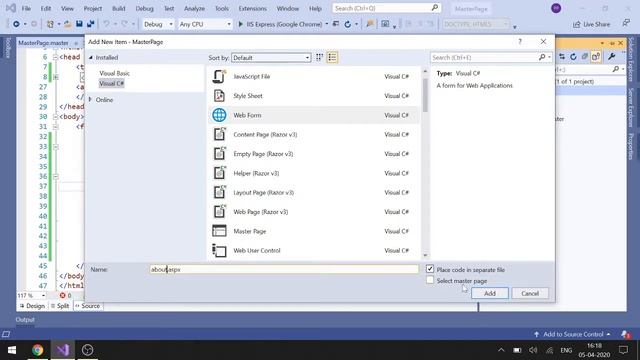Screen dimensions: 640x360
Task: Click the volume tray icon
Action: point(533,350)
